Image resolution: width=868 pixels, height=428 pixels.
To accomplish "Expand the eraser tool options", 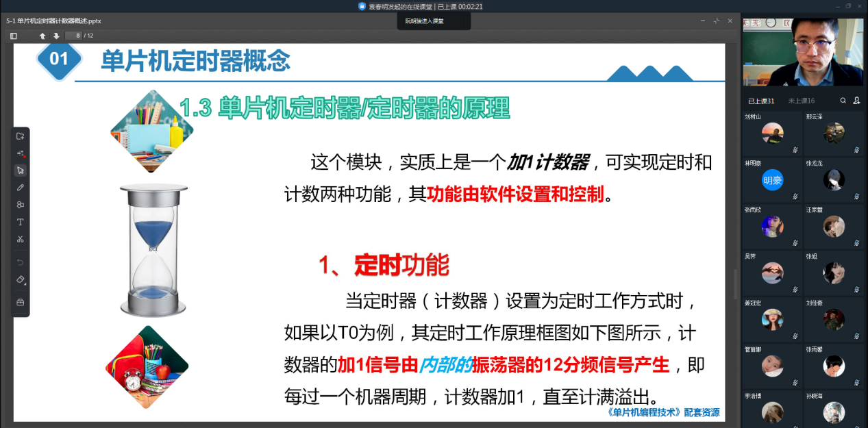I will (x=21, y=280).
